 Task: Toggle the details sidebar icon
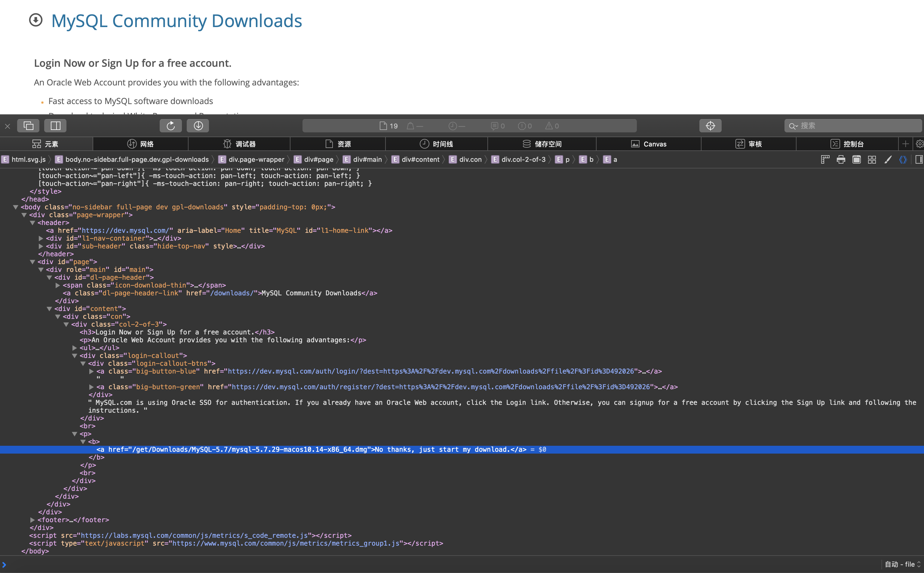(x=919, y=159)
